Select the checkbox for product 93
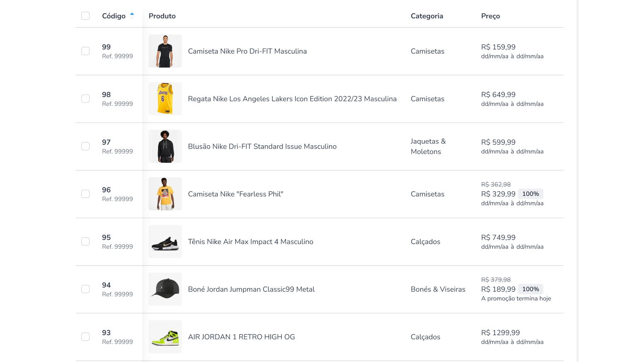Viewport: 644px width, 362px height. point(86,337)
